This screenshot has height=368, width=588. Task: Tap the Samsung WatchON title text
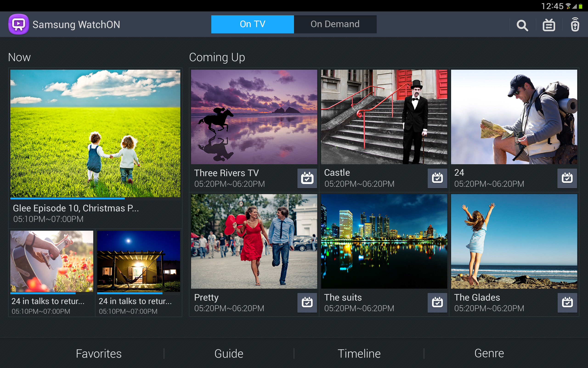click(x=76, y=25)
